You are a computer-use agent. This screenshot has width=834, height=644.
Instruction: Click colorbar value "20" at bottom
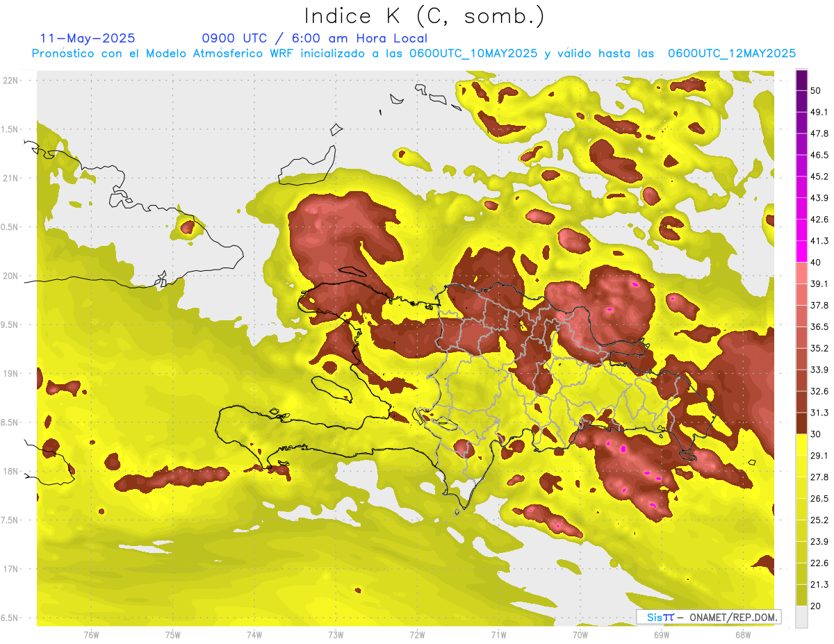[x=817, y=606]
